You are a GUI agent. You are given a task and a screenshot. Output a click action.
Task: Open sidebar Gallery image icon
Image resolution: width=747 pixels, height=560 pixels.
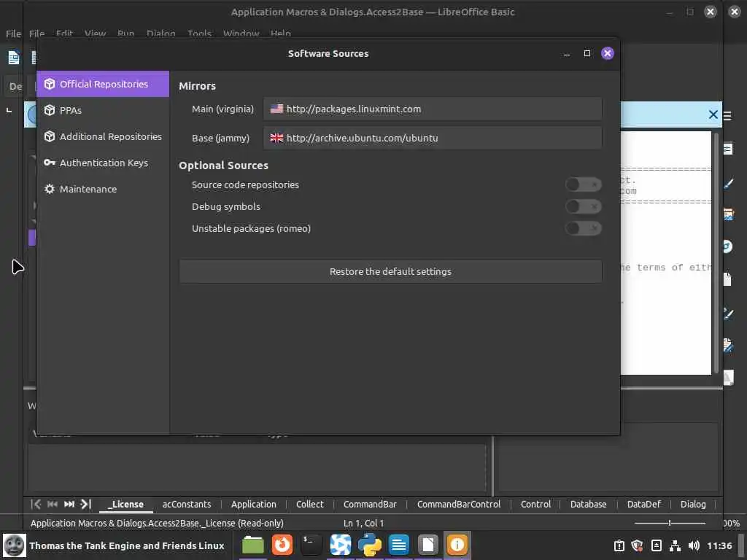tap(728, 214)
